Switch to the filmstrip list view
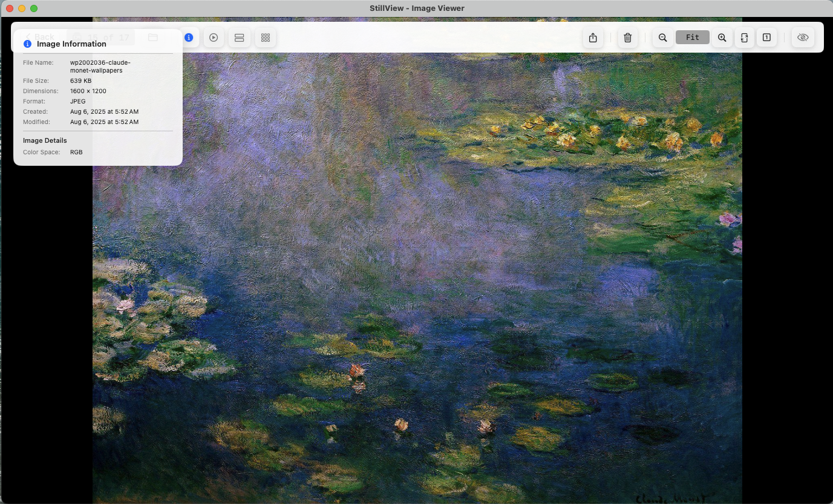 (239, 38)
